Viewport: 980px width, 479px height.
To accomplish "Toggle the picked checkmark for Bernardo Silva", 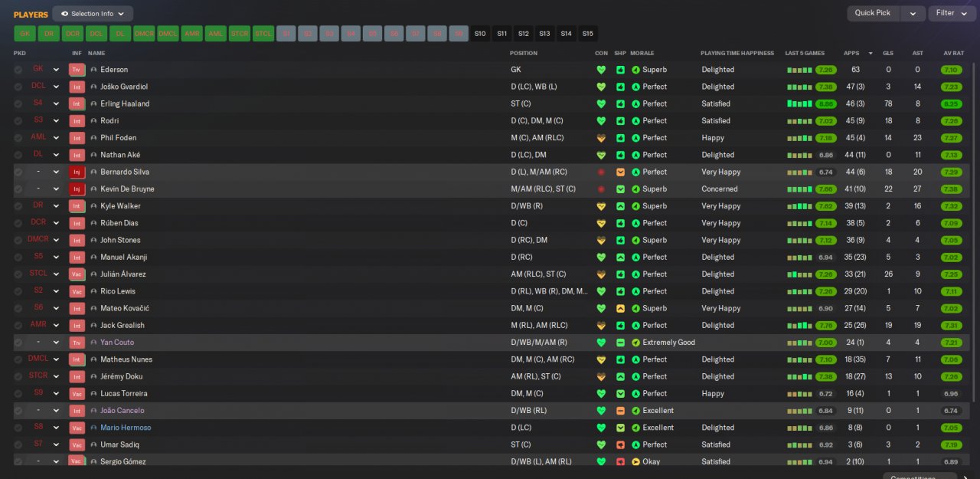I will point(18,172).
